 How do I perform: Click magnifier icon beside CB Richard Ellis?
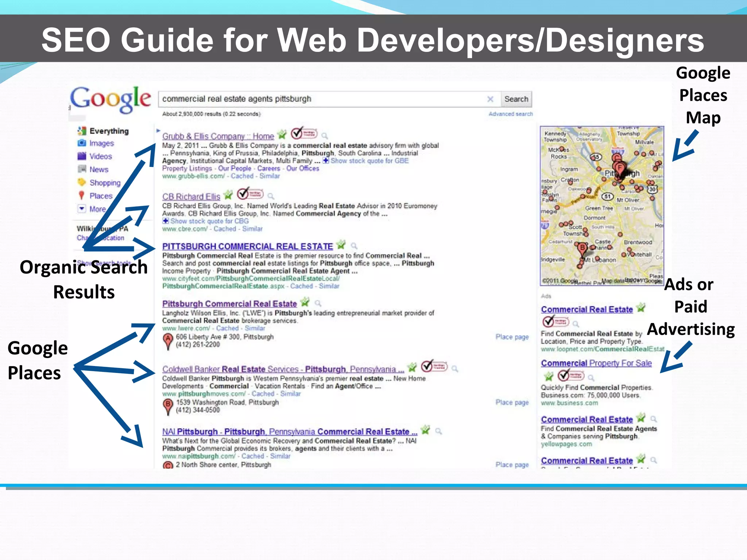[x=271, y=197]
